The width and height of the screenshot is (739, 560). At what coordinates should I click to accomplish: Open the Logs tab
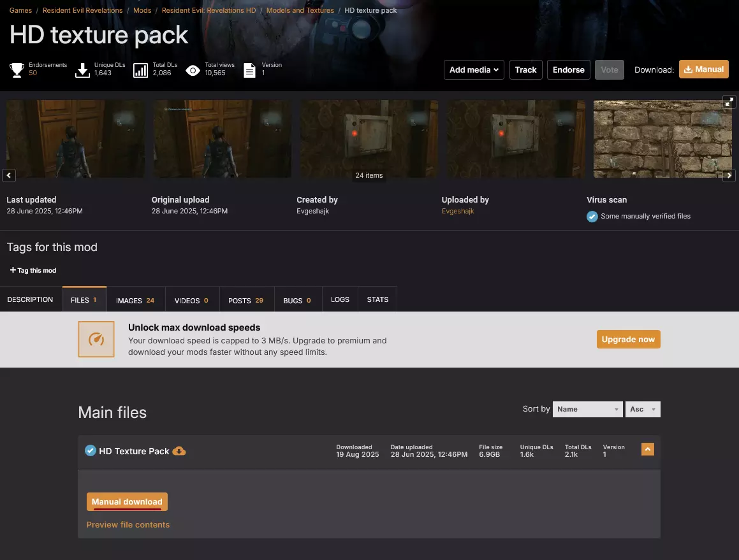coord(340,299)
